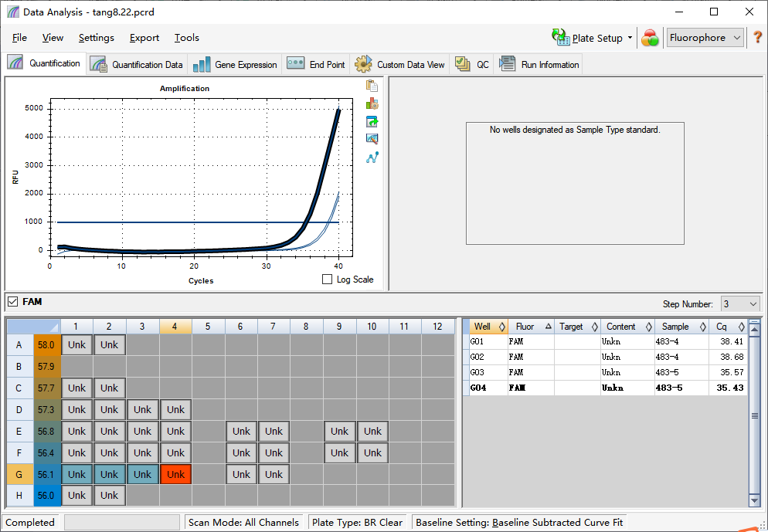The height and width of the screenshot is (532, 768).
Task: Click the results table scrollbar thumb
Action: (x=754, y=415)
